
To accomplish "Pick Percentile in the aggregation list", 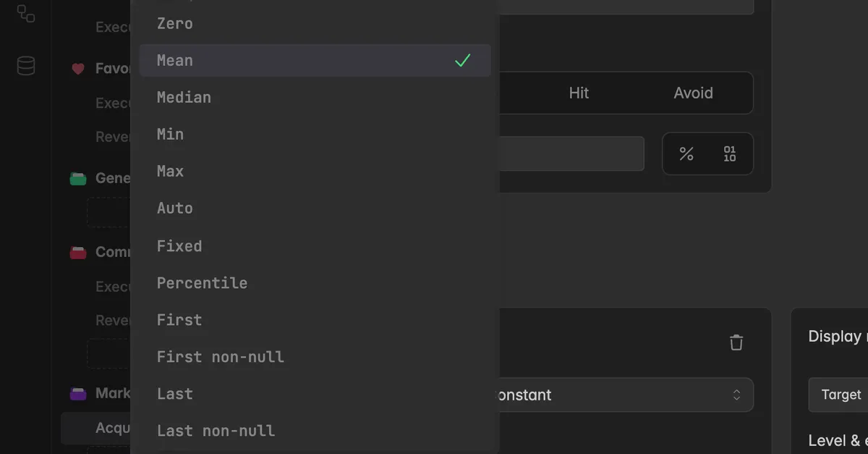I will click(x=315, y=282).
